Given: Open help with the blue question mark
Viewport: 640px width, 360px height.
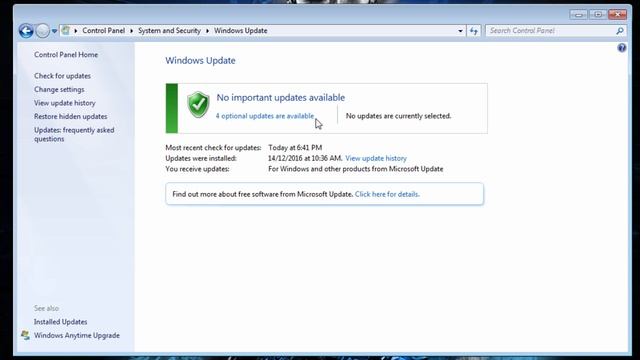Looking at the screenshot, I should pos(622,48).
